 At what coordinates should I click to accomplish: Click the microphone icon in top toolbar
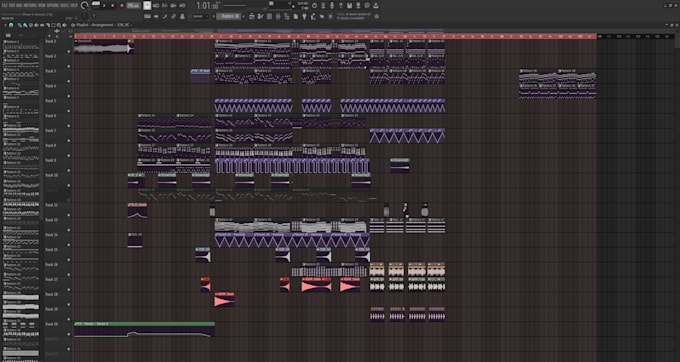pyautogui.click(x=332, y=6)
